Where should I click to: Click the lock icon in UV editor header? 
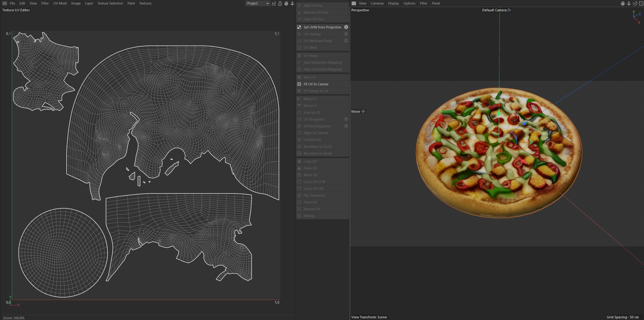pos(280,3)
